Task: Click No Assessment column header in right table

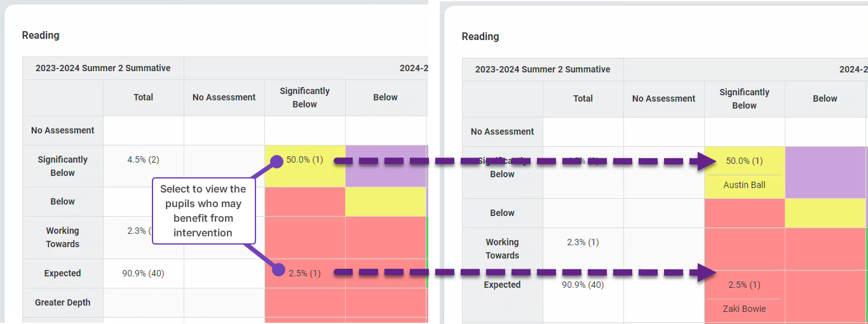Action: pyautogui.click(x=663, y=98)
